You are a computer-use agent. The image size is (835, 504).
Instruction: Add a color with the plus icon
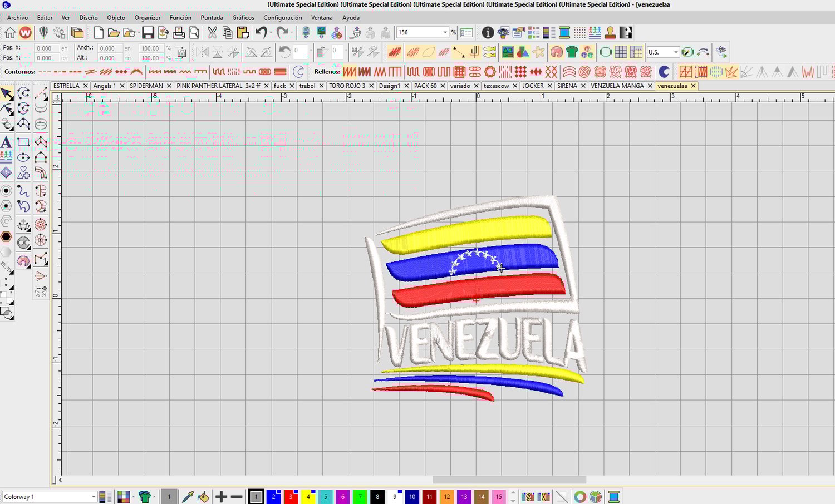(x=221, y=497)
